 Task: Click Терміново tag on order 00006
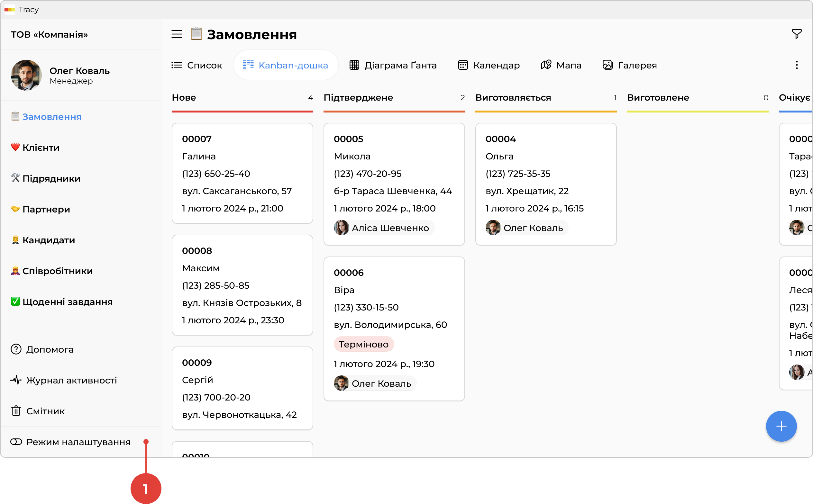point(363,344)
